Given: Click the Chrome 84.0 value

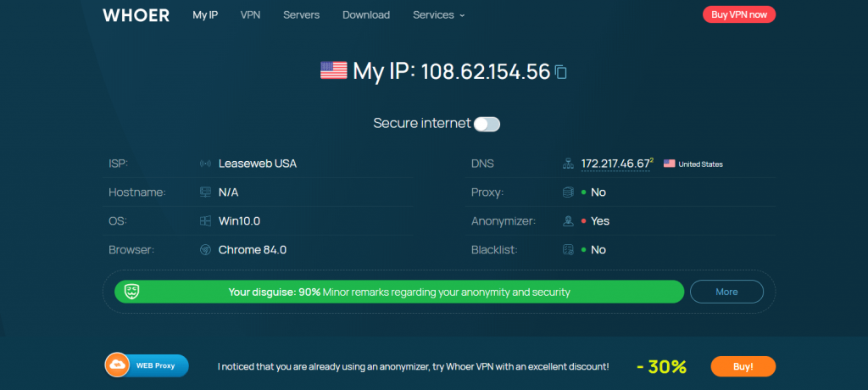Looking at the screenshot, I should 253,250.
